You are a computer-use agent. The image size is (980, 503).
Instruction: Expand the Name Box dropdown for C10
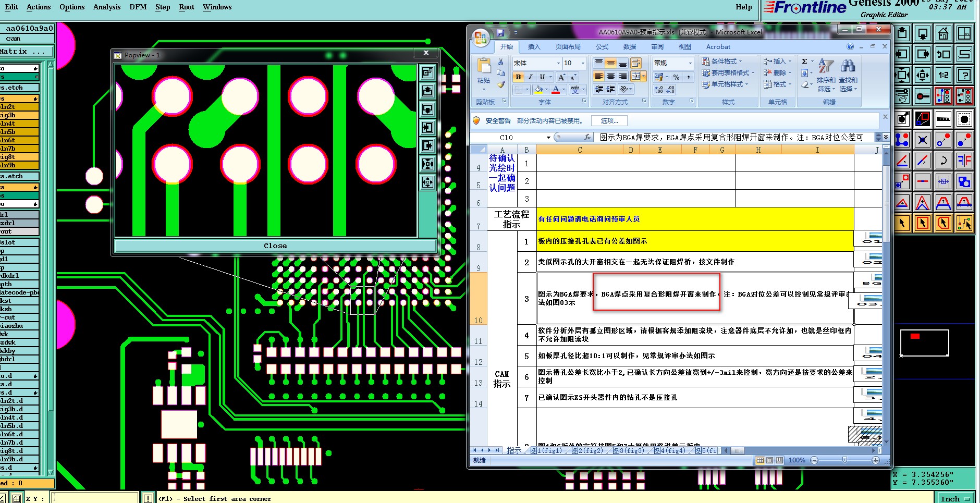548,138
